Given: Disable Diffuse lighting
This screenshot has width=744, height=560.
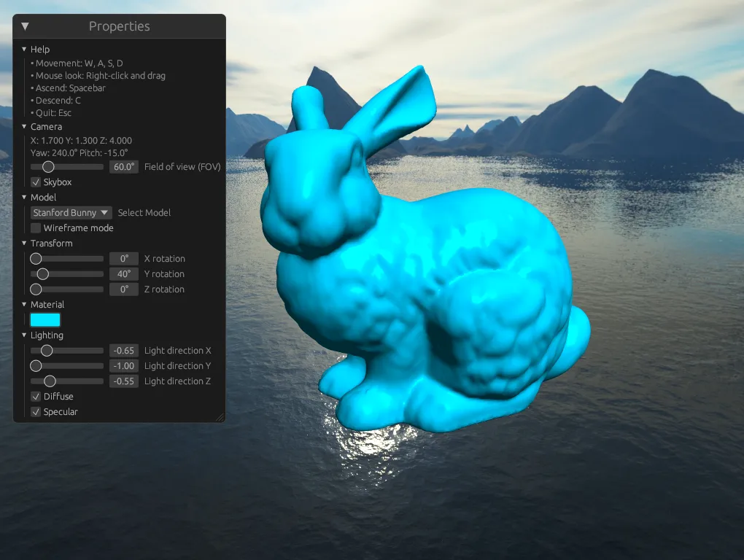Looking at the screenshot, I should click(35, 396).
